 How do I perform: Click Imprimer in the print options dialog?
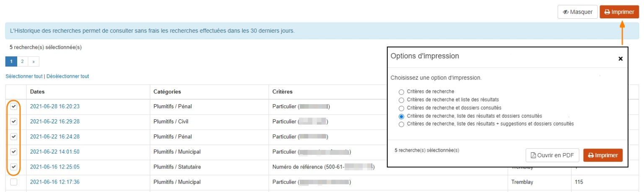pyautogui.click(x=603, y=155)
